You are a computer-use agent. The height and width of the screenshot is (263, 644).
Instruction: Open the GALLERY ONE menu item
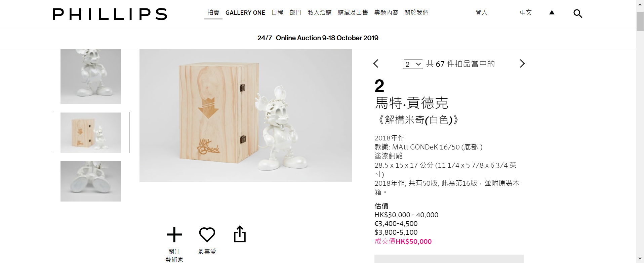point(245,13)
